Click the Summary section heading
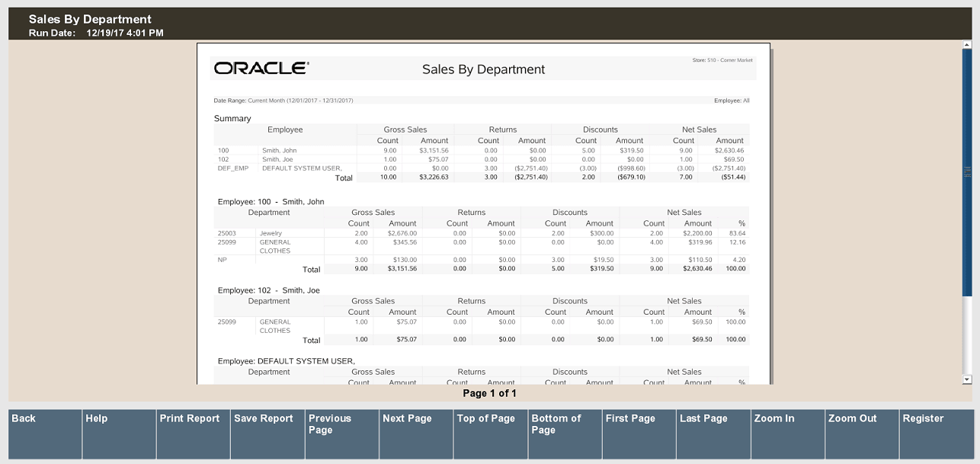This screenshot has height=464, width=980. (232, 119)
